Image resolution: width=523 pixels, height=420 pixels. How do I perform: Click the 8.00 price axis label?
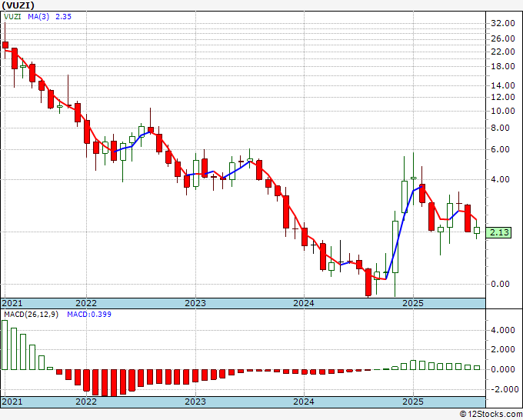click(500, 128)
